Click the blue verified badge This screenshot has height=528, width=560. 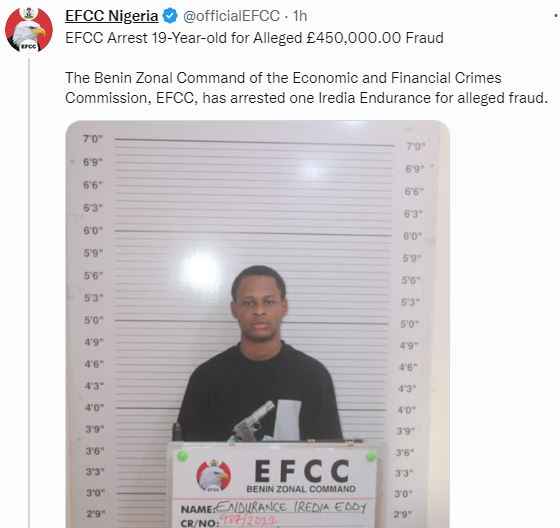click(x=170, y=16)
